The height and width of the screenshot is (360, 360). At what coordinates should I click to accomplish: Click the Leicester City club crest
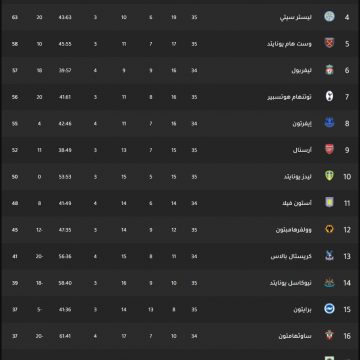pos(329,17)
